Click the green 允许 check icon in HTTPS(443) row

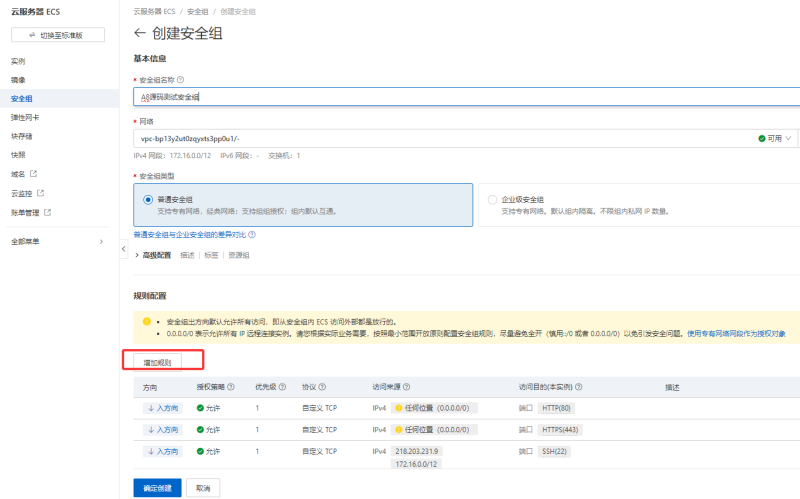(x=200, y=430)
